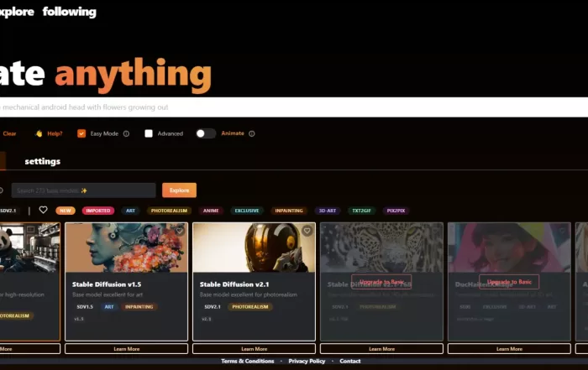Click Learn More under Stable Diffusion v2.1
This screenshot has height=370, width=588.
[254, 349]
